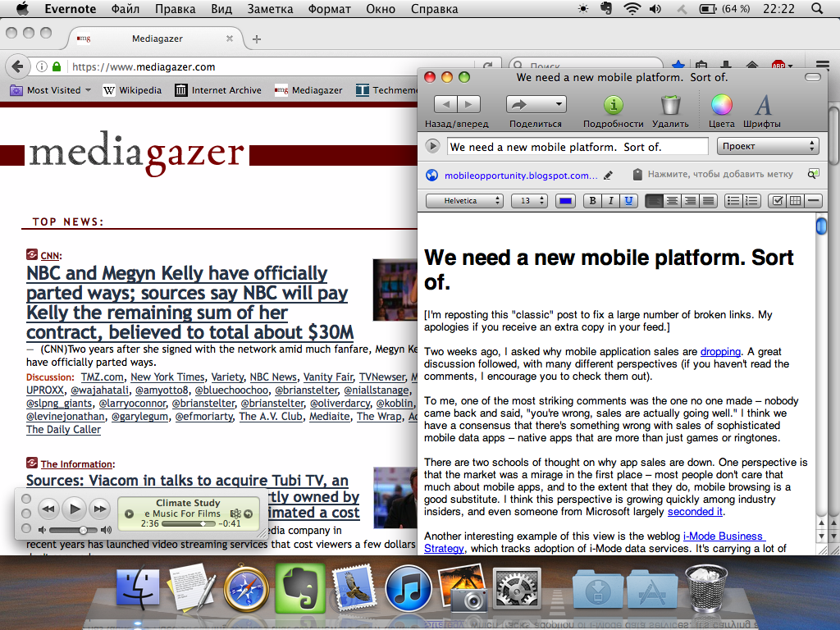Screen dimensions: 840x630
Task: Open the Справка menu
Action: (x=435, y=9)
